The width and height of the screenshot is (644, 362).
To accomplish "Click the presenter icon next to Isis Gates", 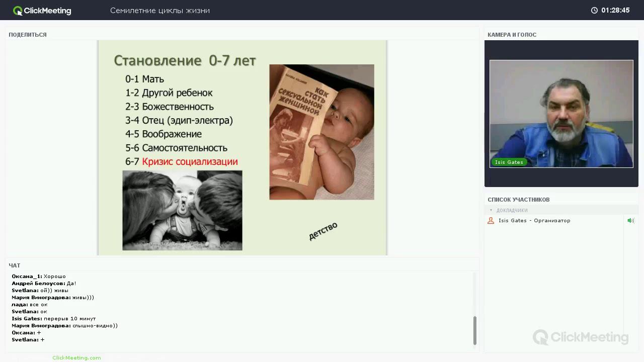I will tap(491, 221).
